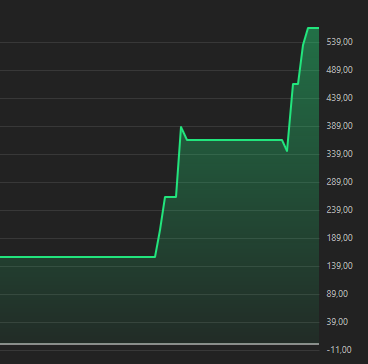Screen dimensions: 368x364
Task: Click the 389,00 axis label
Action: click(340, 126)
